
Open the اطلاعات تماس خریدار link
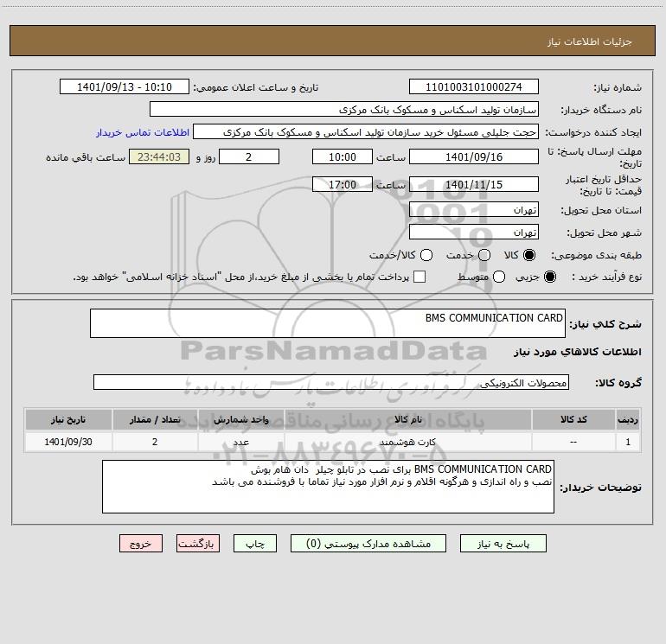pos(143,132)
